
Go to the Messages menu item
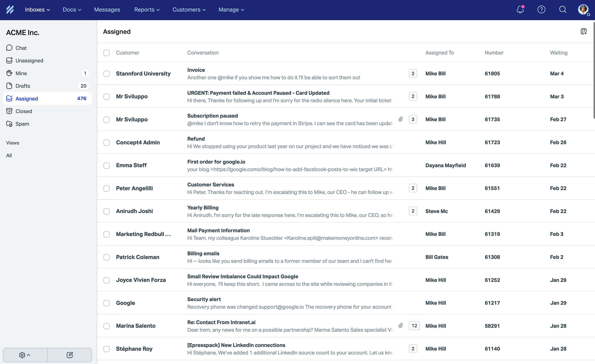107,10
